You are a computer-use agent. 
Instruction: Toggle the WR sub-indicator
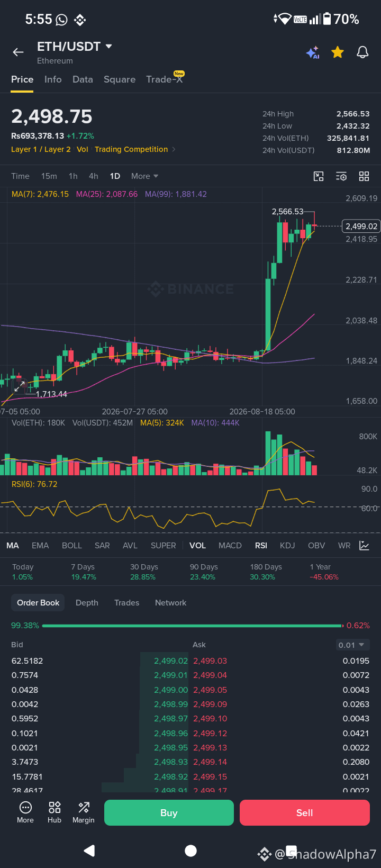(344, 546)
